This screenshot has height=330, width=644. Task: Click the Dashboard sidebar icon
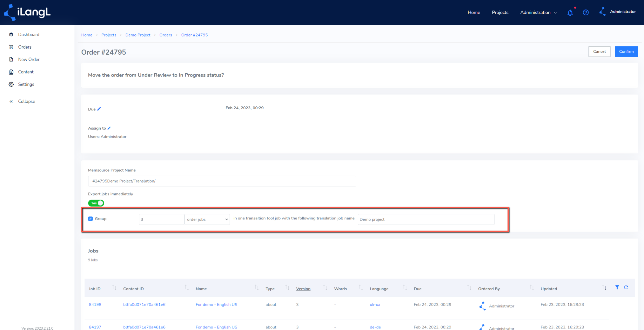click(x=11, y=34)
